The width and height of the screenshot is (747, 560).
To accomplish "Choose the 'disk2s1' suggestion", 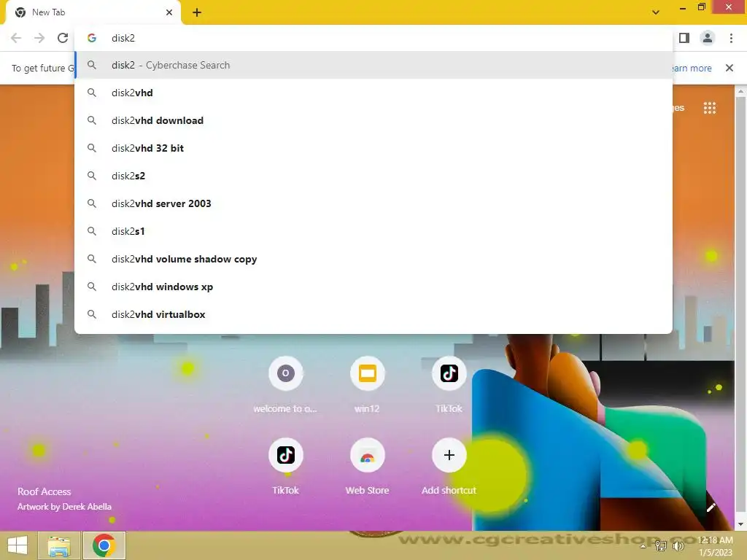I will coord(373,231).
